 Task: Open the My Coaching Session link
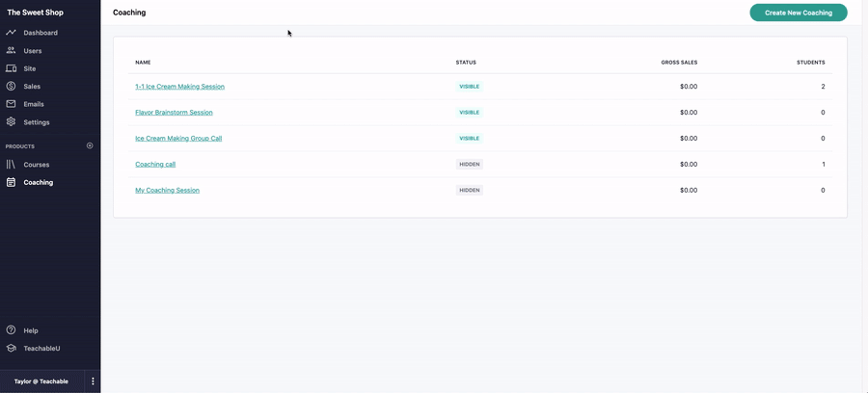pyautogui.click(x=167, y=190)
